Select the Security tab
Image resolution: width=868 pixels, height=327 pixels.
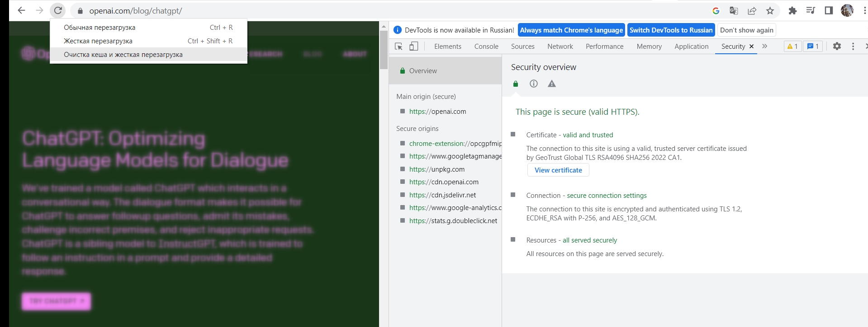coord(733,46)
